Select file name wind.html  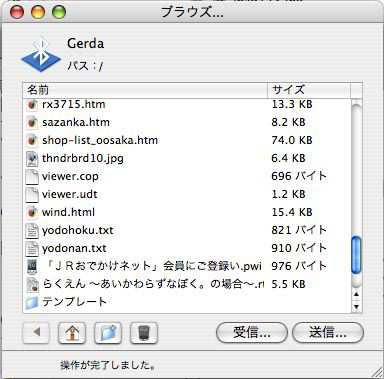coord(68,212)
